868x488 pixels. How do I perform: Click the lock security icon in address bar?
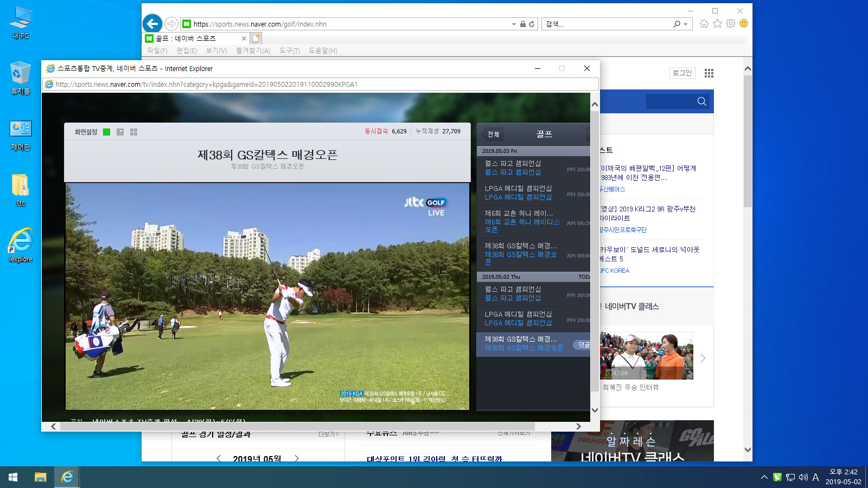522,24
